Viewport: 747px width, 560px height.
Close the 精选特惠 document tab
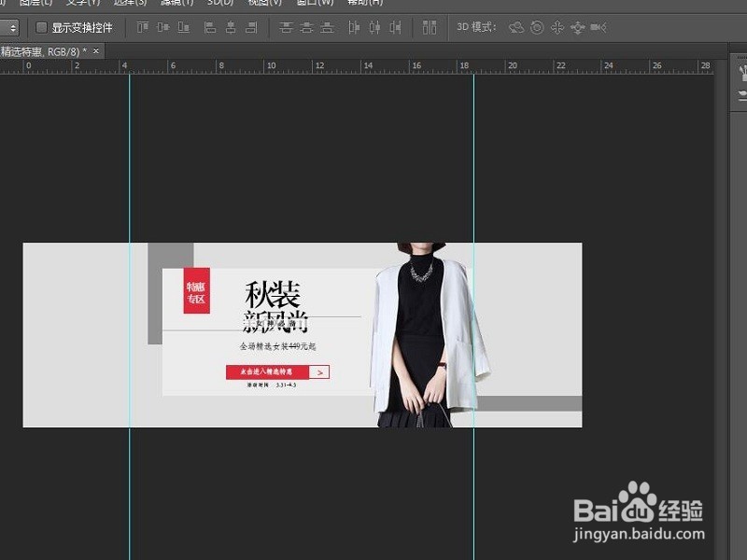(96, 50)
